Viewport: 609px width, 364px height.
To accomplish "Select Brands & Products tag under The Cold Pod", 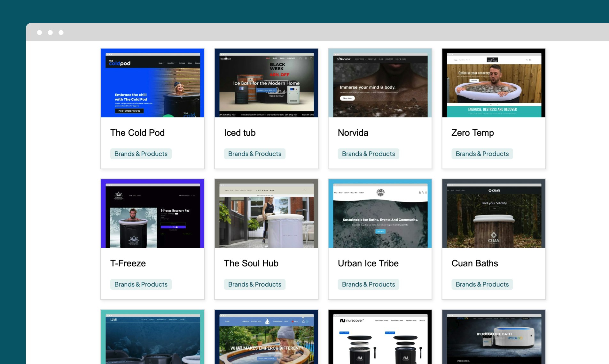I will [x=141, y=154].
